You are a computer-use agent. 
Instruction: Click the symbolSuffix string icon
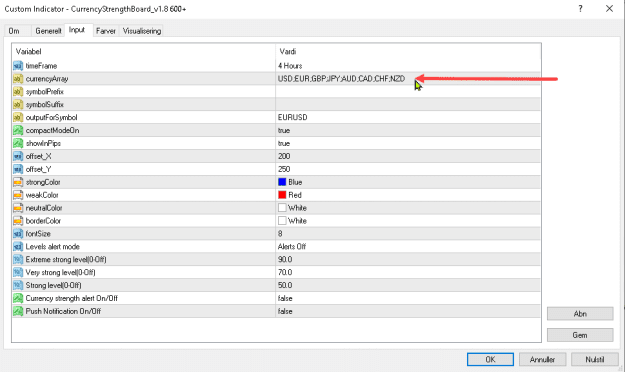coord(18,104)
